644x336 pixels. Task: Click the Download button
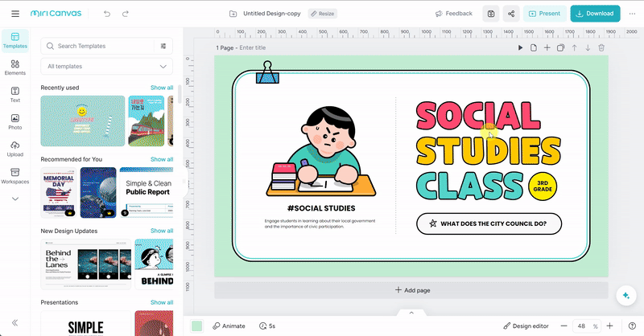[x=595, y=14]
